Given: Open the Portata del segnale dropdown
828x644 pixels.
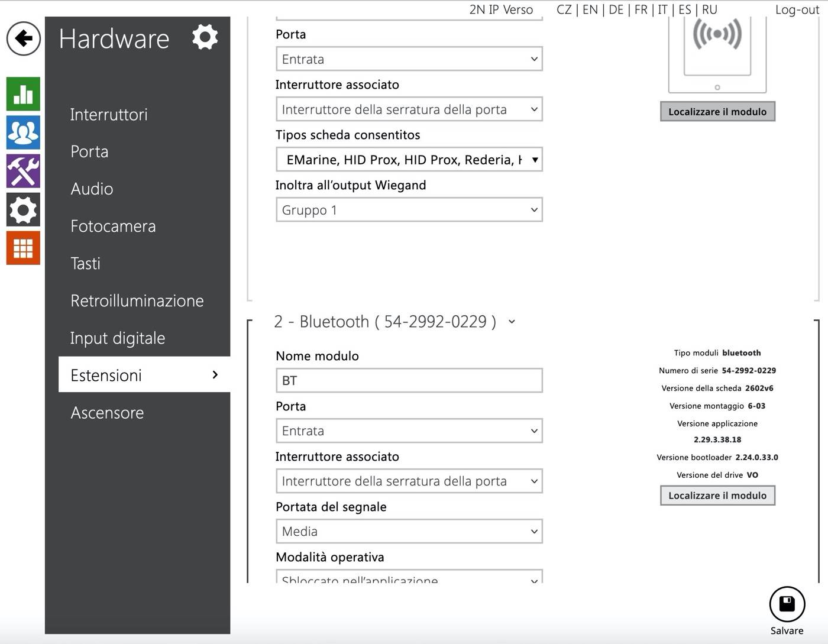Looking at the screenshot, I should [x=409, y=532].
